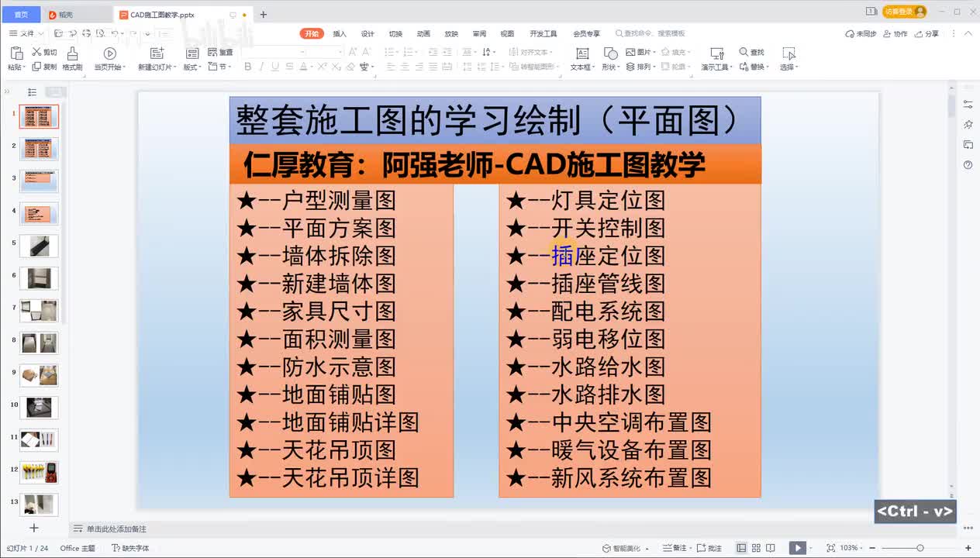Increase font size with larger A icon
Screen dimensions: 980x558
tap(353, 52)
